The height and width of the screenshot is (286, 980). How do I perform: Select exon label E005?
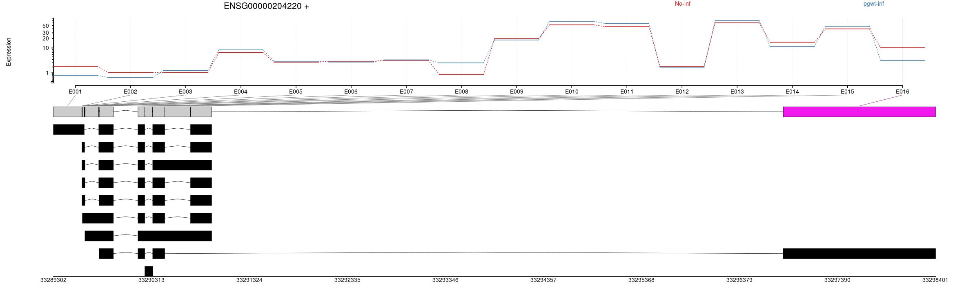coord(296,92)
